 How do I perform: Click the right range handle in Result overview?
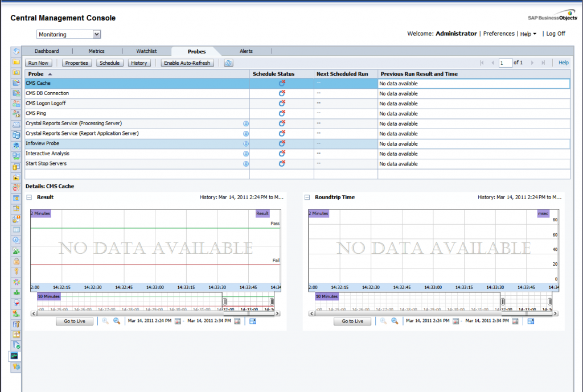click(x=272, y=302)
